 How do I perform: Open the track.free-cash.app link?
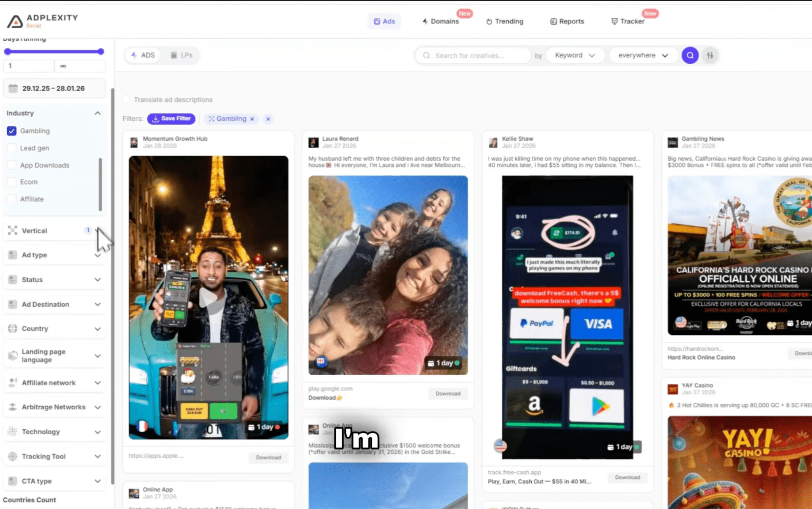tap(514, 473)
